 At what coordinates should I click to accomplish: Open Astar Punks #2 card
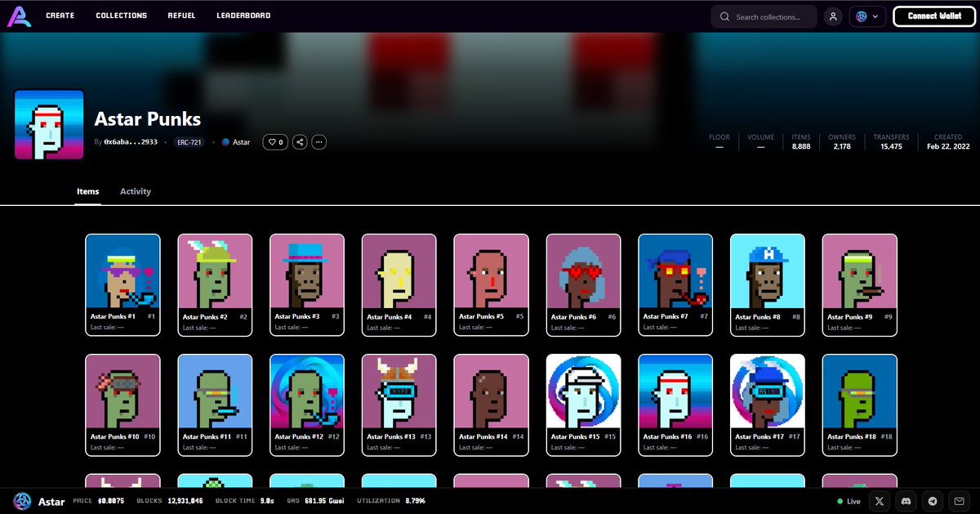[215, 285]
